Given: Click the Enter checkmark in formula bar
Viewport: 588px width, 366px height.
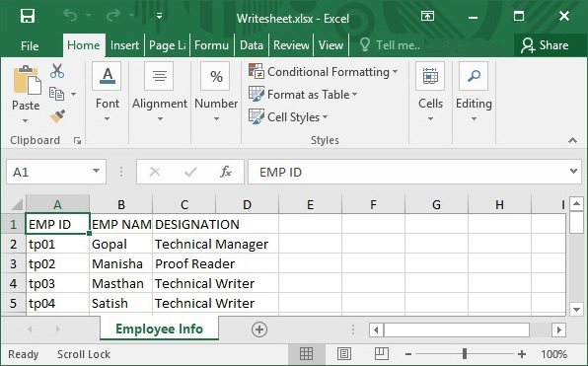Looking at the screenshot, I should click(190, 172).
